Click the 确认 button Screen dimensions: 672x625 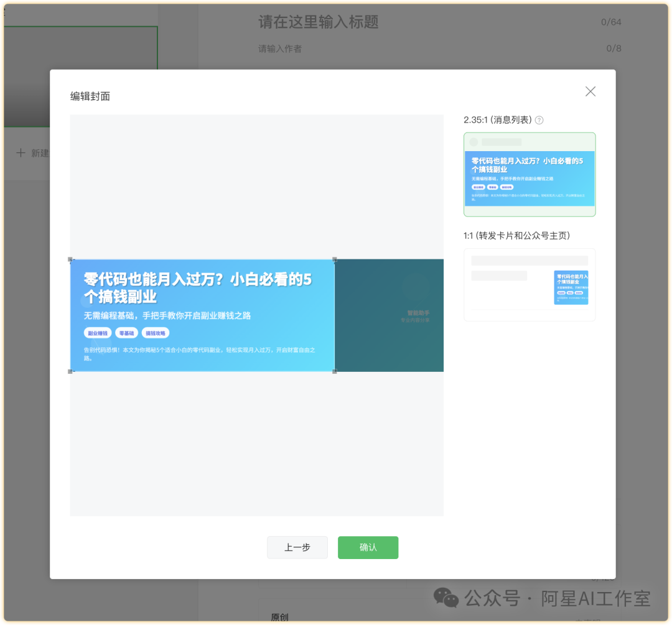[x=368, y=547]
